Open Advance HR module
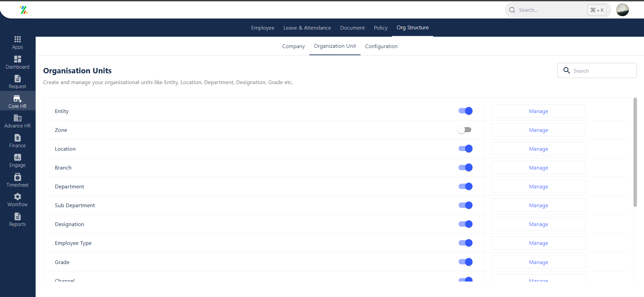 tap(17, 121)
